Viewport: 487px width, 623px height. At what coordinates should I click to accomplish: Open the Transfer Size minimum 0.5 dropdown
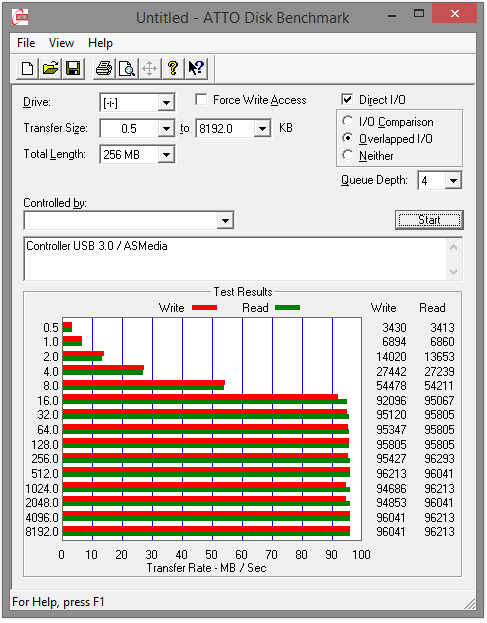click(166, 129)
